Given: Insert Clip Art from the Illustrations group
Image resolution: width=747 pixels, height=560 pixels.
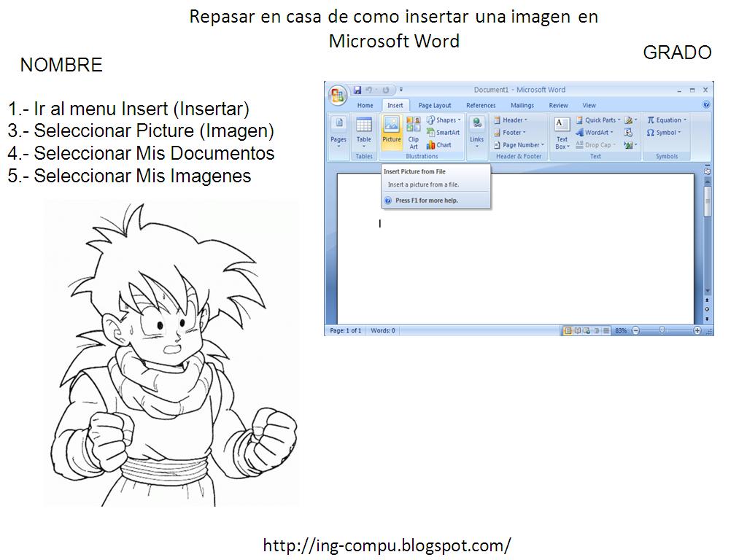Looking at the screenshot, I should coord(413,133).
